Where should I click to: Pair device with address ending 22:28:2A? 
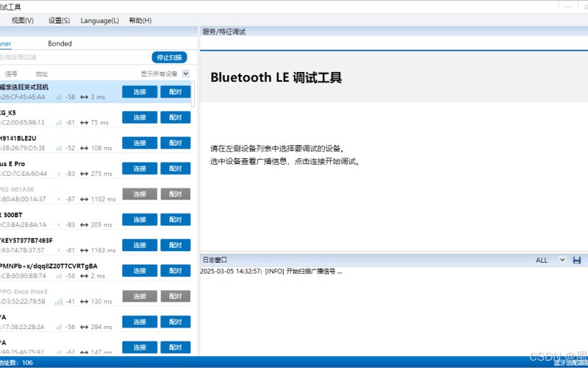point(176,322)
